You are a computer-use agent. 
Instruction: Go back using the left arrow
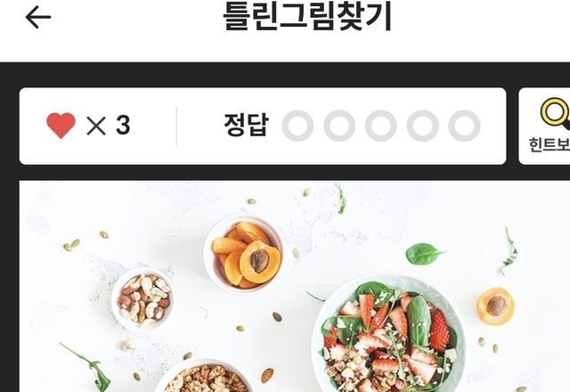click(38, 17)
